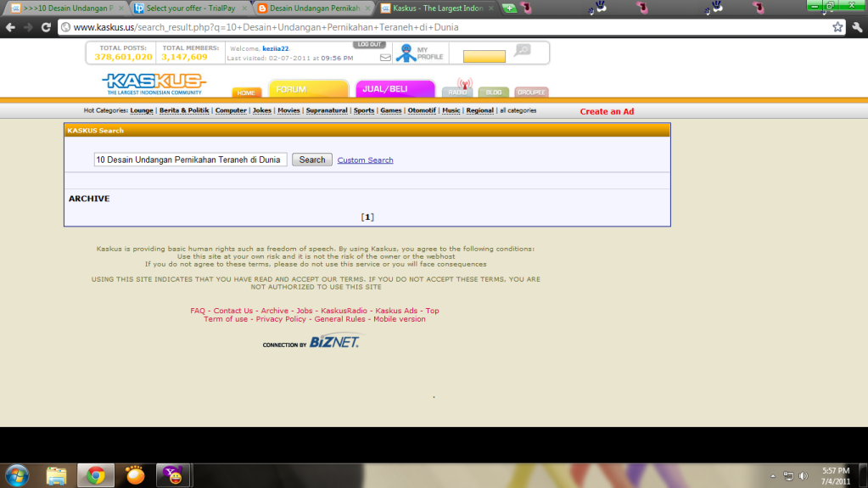This screenshot has height=488, width=868.
Task: Click the yellow quick search box in header
Action: (x=484, y=56)
